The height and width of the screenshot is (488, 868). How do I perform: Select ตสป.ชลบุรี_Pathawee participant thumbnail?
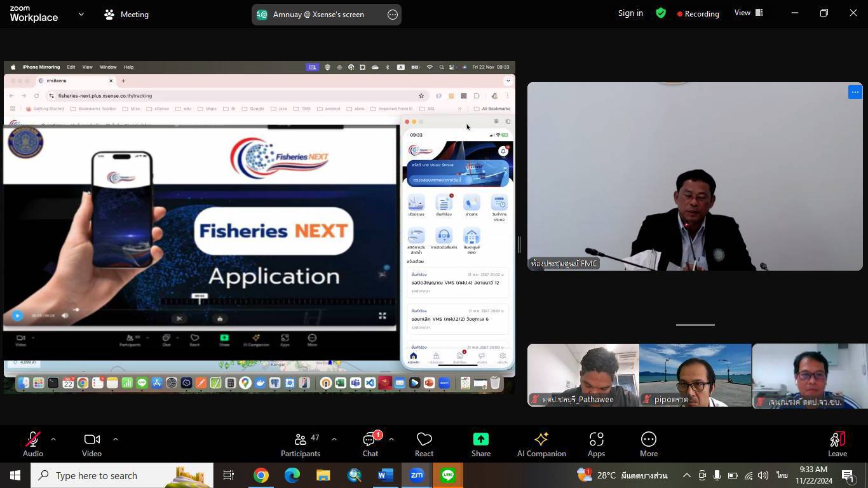[583, 375]
